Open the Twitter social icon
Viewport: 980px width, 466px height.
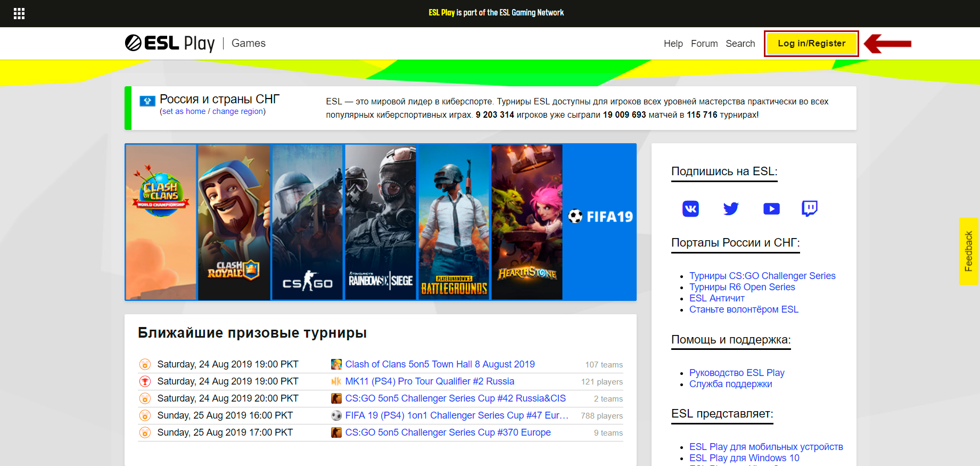[x=731, y=208]
